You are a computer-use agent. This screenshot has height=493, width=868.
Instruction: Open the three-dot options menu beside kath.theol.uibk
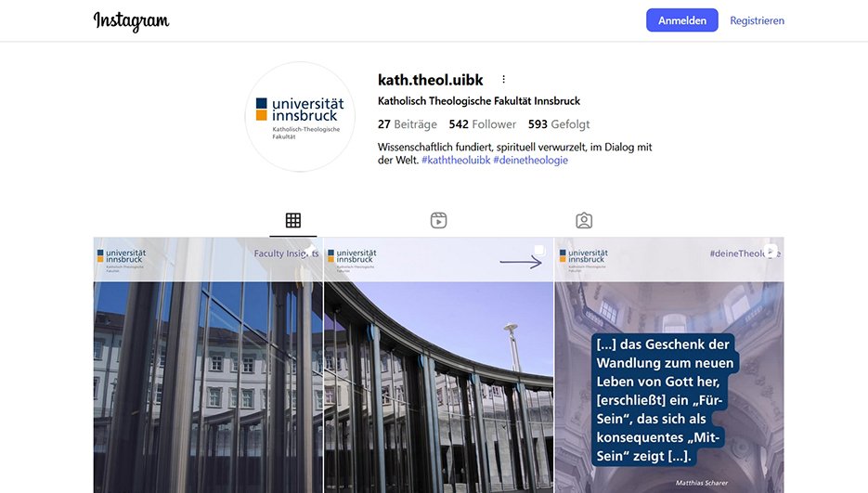point(503,79)
